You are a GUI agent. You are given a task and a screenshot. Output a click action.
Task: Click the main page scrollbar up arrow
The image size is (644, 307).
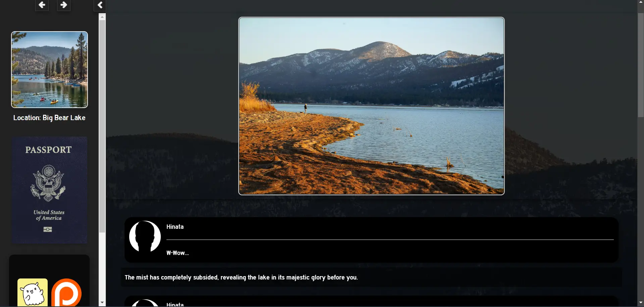click(x=641, y=2)
